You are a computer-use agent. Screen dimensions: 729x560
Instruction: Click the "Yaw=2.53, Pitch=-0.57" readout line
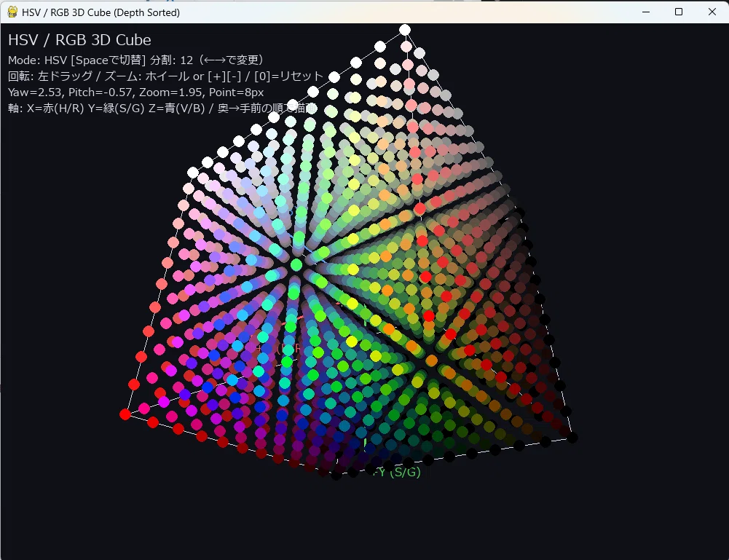135,92
